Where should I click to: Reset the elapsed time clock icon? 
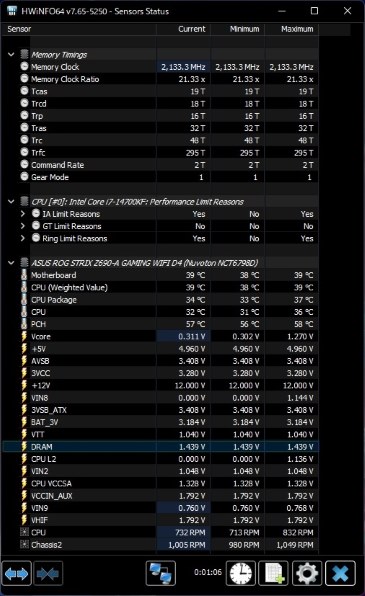tap(241, 574)
